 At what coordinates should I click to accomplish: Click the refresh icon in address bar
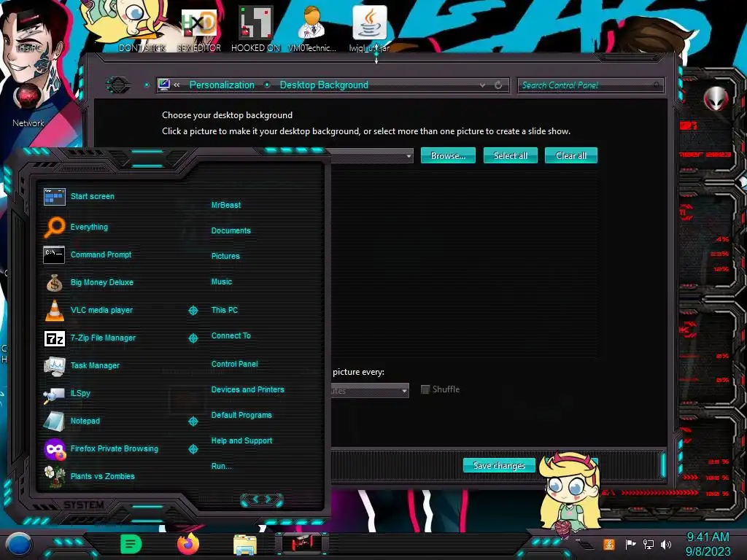(x=498, y=85)
